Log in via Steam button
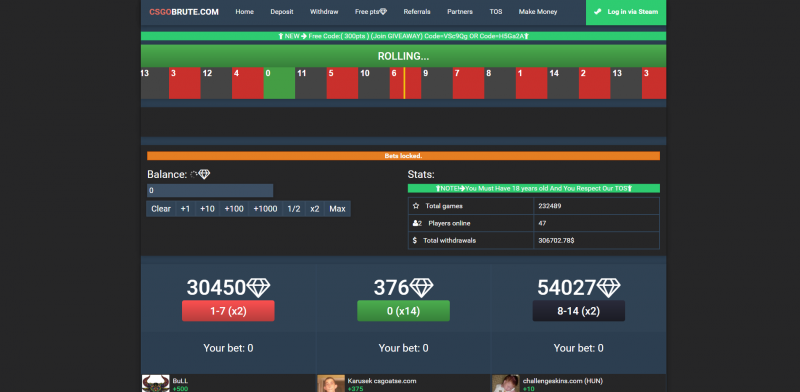The image size is (800, 392). [626, 12]
